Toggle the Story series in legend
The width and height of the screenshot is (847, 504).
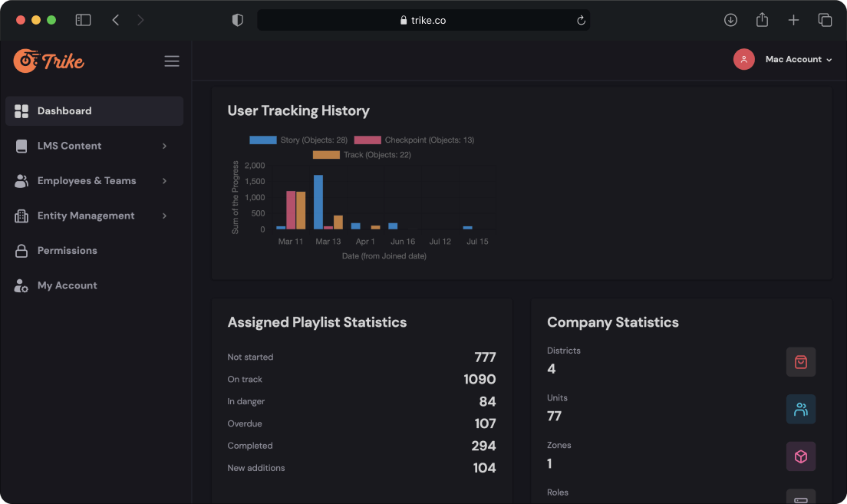pos(298,140)
